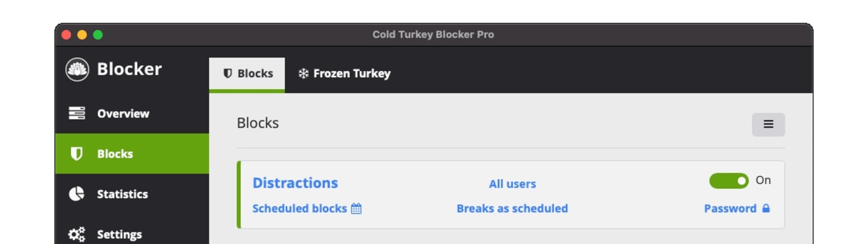Open the Distractions block name link

tap(295, 183)
